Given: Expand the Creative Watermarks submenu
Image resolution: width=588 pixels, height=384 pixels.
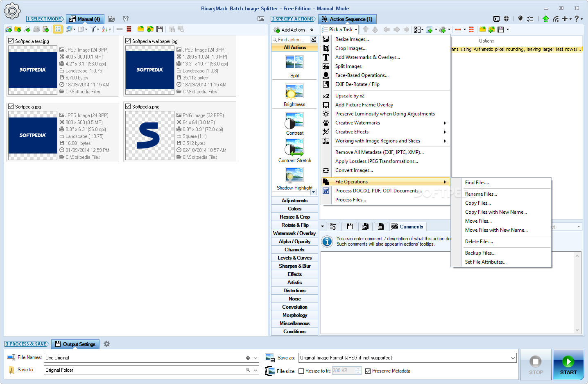Looking at the screenshot, I should [x=386, y=123].
